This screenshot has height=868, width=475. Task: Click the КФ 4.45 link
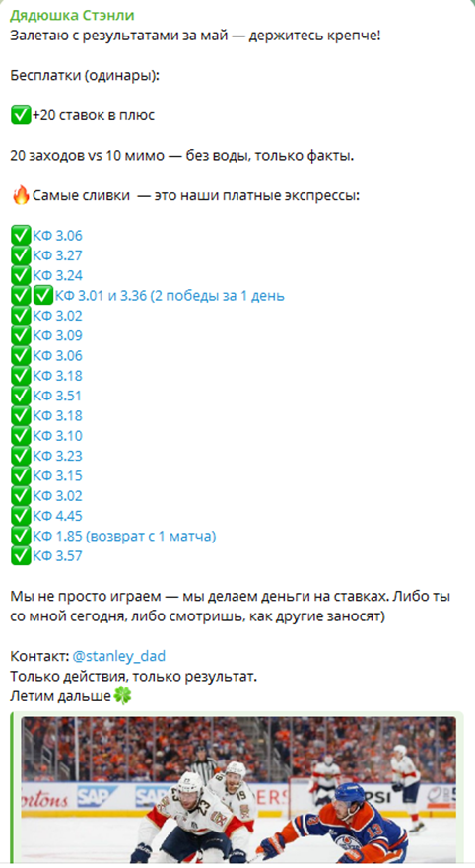click(57, 516)
